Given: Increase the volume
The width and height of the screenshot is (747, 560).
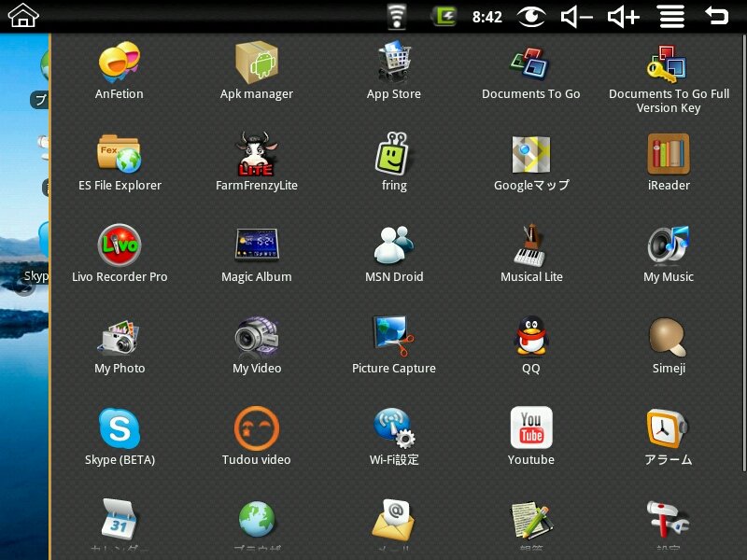Looking at the screenshot, I should (x=624, y=17).
